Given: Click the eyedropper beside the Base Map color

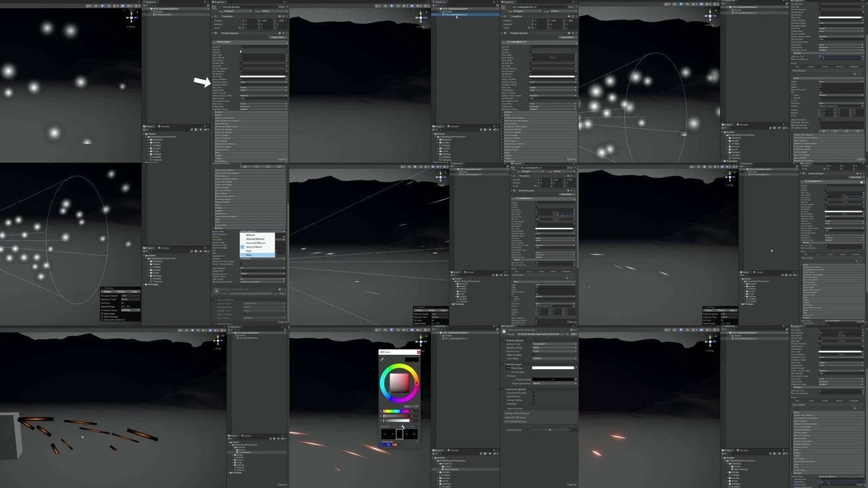Looking at the screenshot, I should click(576, 368).
